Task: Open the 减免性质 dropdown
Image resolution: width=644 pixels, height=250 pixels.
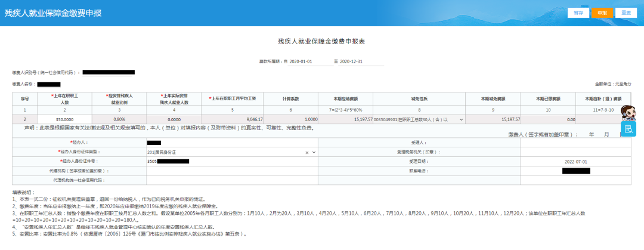Action: click(x=460, y=119)
